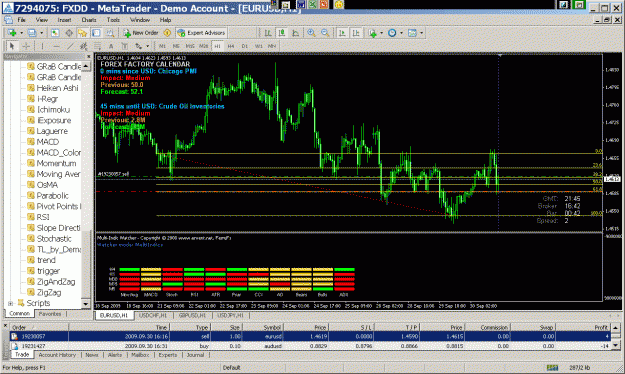
Task: Select the M15 timeframe button
Action: [190, 46]
